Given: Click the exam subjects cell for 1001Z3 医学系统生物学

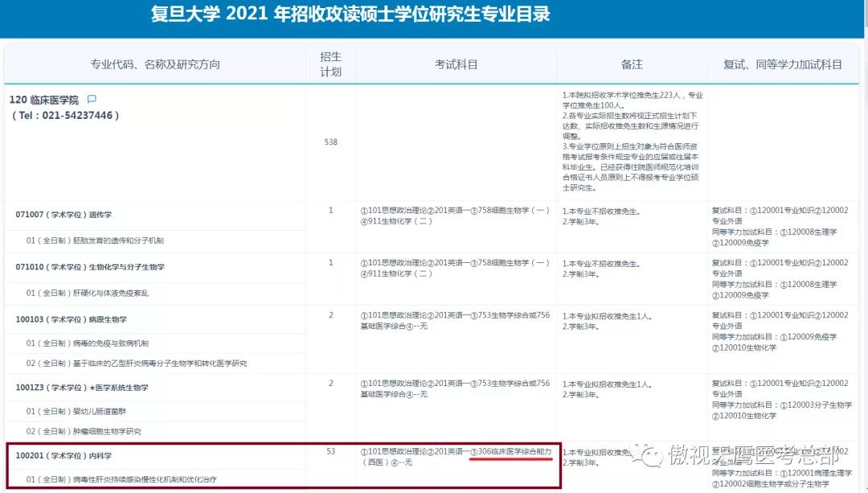Looking at the screenshot, I should [455, 389].
